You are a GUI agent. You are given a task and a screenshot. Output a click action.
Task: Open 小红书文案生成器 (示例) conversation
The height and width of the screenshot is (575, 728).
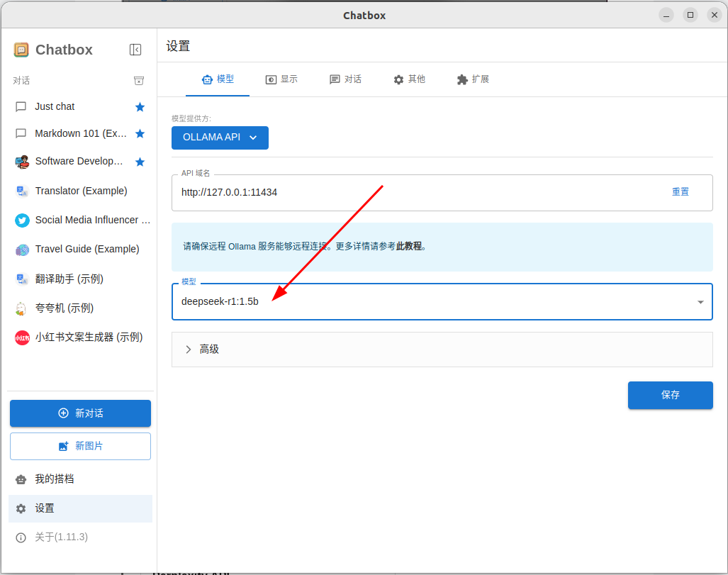pos(80,337)
